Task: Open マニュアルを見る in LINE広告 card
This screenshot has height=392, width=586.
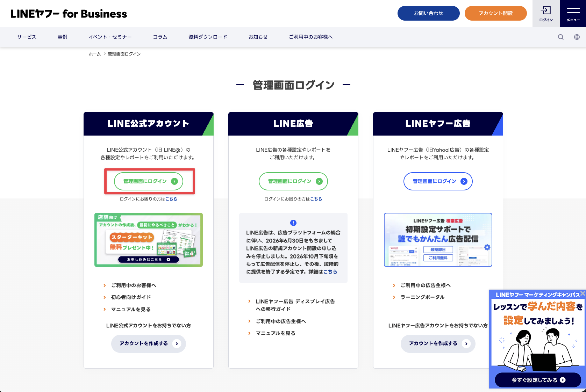Action: (276, 333)
